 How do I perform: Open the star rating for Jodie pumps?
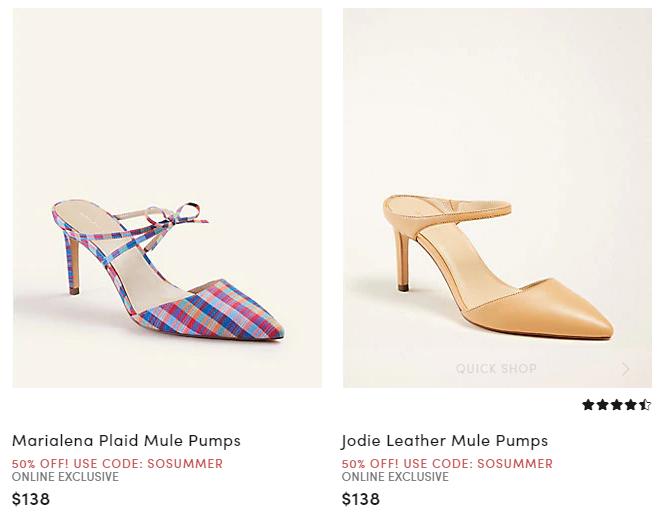pyautogui.click(x=616, y=405)
